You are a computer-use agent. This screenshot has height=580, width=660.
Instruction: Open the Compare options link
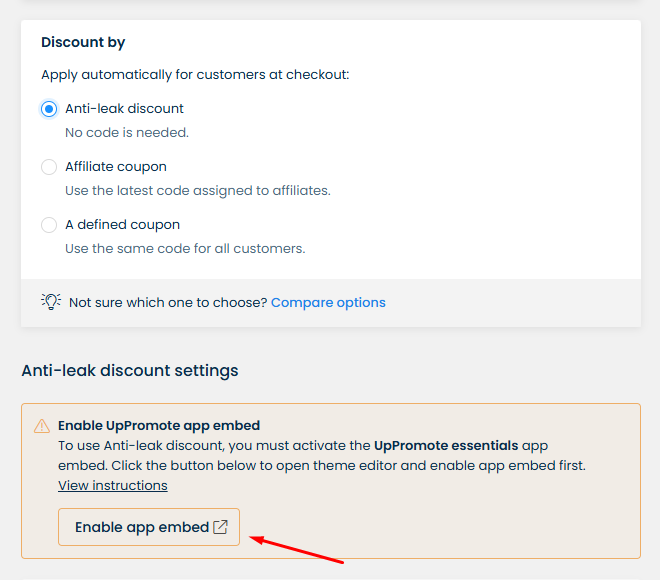coord(328,302)
